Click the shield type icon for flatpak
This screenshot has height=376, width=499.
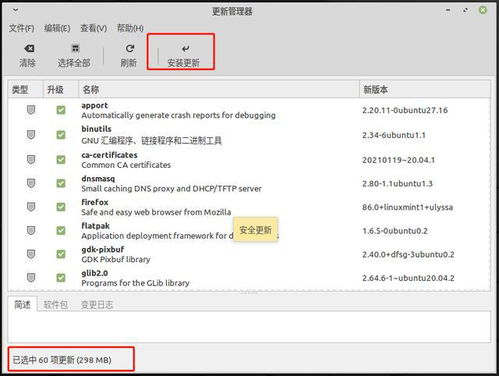tap(31, 230)
